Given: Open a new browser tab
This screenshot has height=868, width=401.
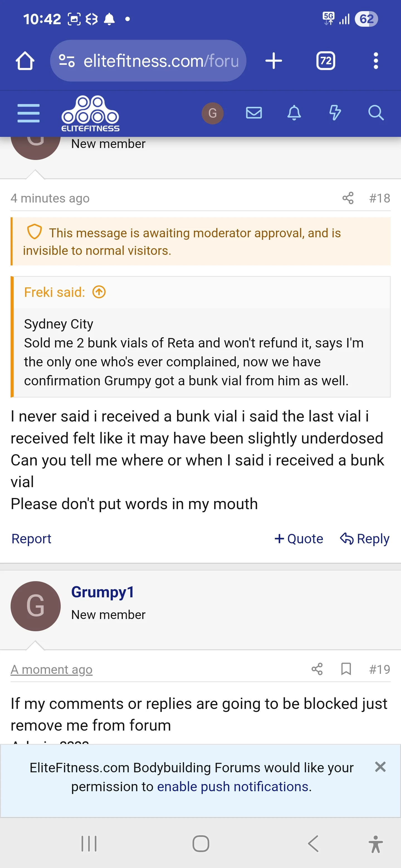Looking at the screenshot, I should coord(273,61).
